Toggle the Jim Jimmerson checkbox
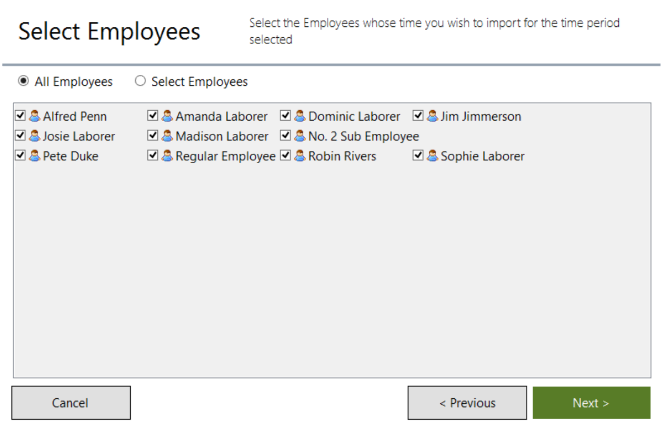Viewport: 661px width, 432px height. (418, 115)
